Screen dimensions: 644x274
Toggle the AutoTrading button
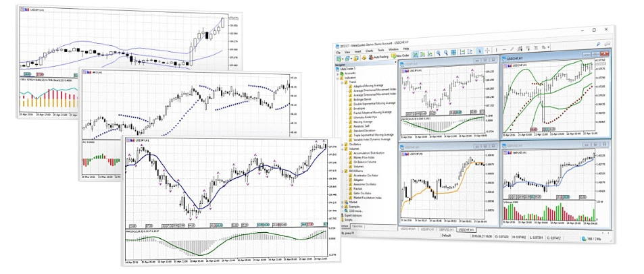point(378,57)
